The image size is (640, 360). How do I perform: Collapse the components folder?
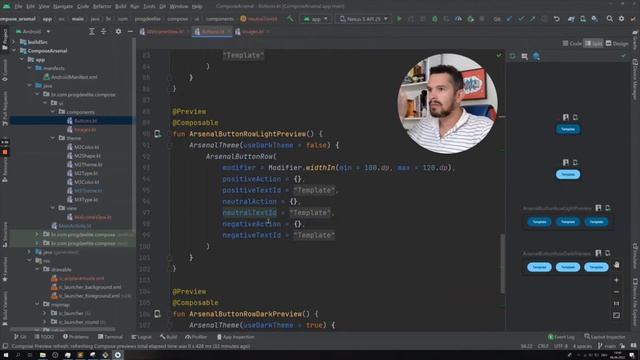[53, 112]
